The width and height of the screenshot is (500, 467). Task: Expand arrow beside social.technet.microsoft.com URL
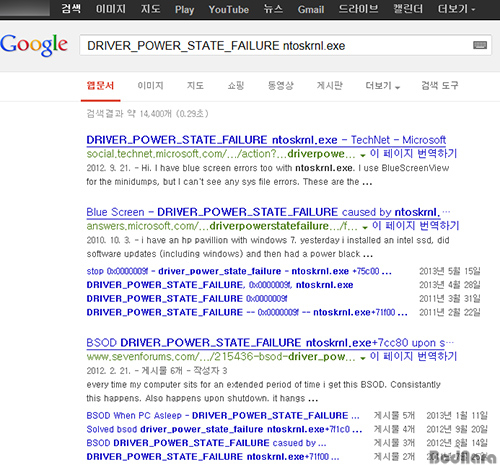(x=363, y=155)
